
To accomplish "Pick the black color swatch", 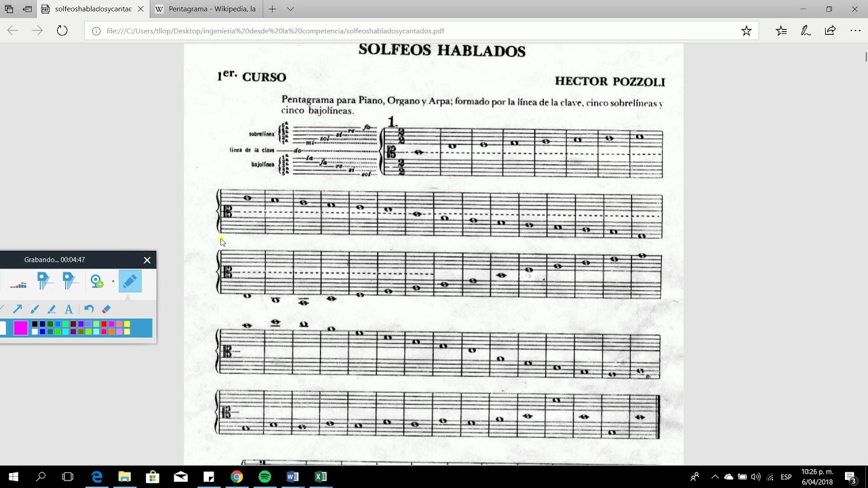I will (x=35, y=324).
